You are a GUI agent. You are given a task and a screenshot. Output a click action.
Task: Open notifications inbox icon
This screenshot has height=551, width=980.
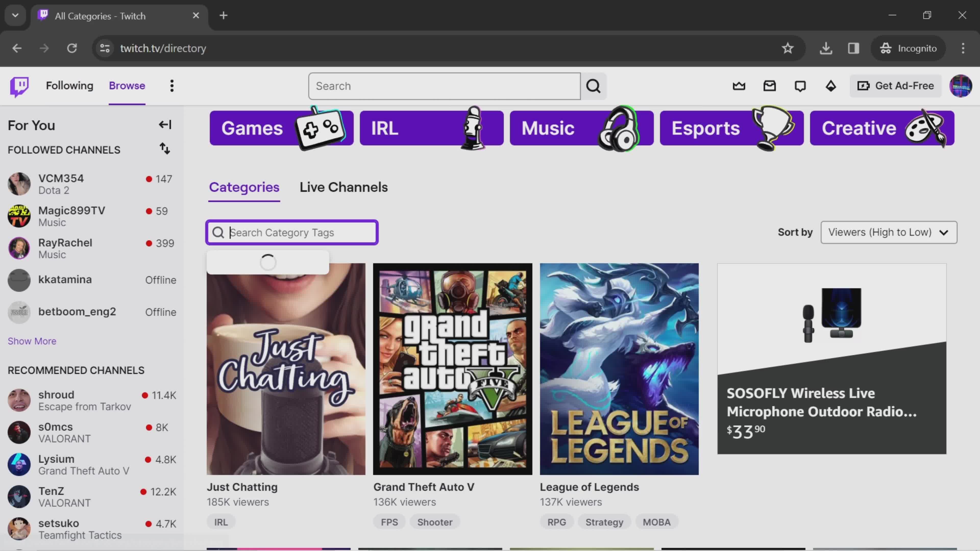(769, 86)
